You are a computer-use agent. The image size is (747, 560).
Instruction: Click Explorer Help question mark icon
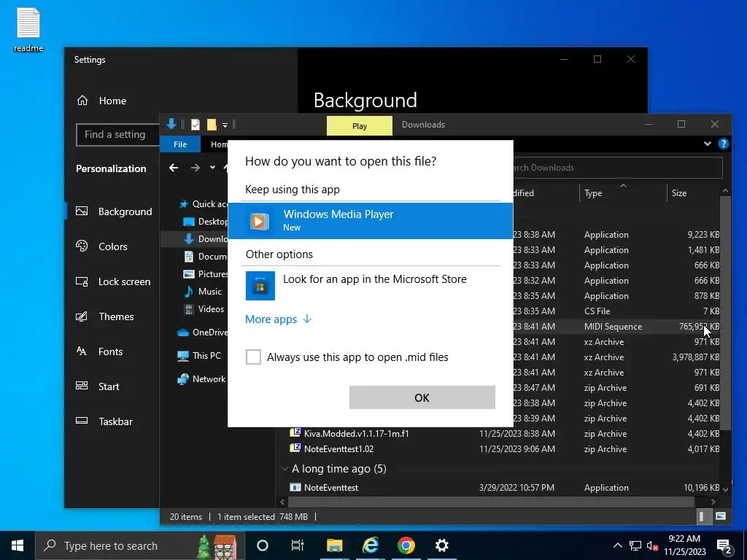pos(723,144)
